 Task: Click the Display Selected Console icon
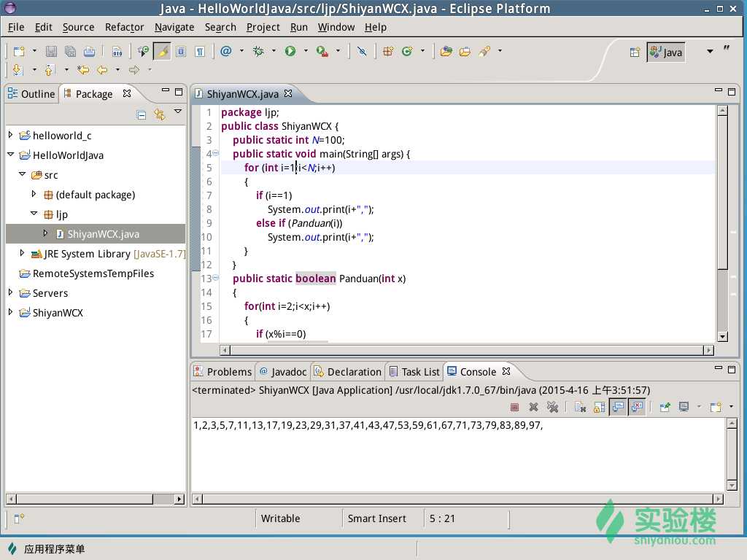[x=684, y=407]
